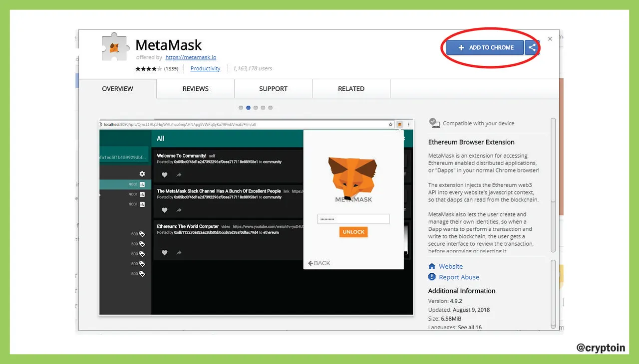Screen dimensions: 639x364
Task: Click the All header in preview
Action: point(160,138)
